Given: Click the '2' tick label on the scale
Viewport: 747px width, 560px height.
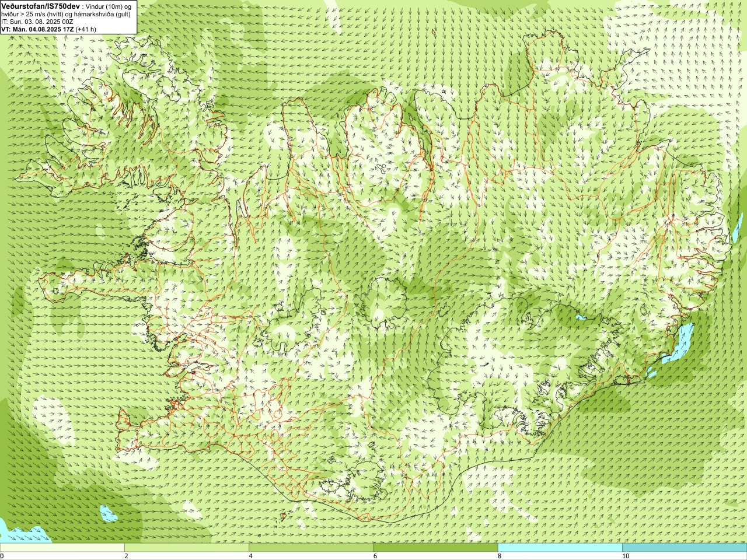Looking at the screenshot, I should (x=126, y=556).
